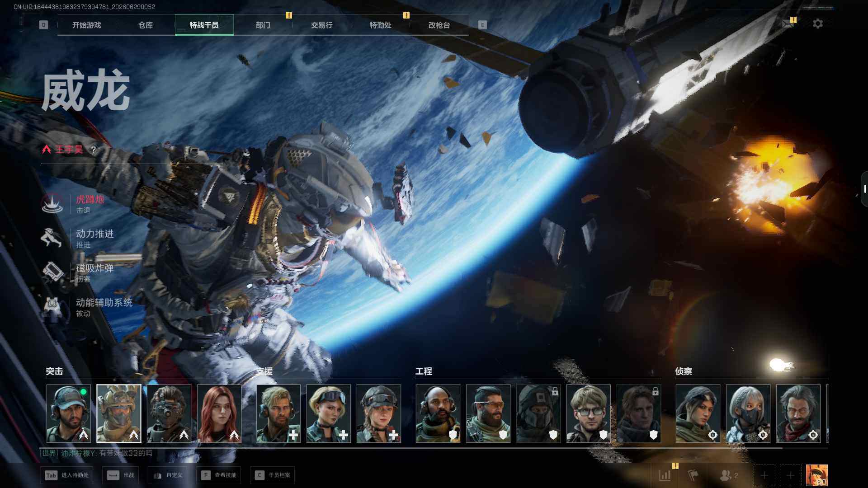The height and width of the screenshot is (488, 868).
Task: Click the 侦察 category header
Action: pyautogui.click(x=684, y=371)
